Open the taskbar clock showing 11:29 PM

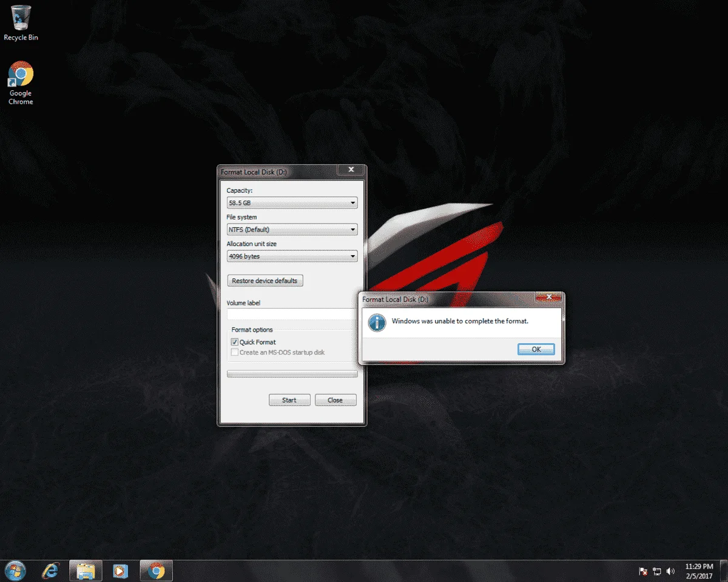pyautogui.click(x=699, y=571)
